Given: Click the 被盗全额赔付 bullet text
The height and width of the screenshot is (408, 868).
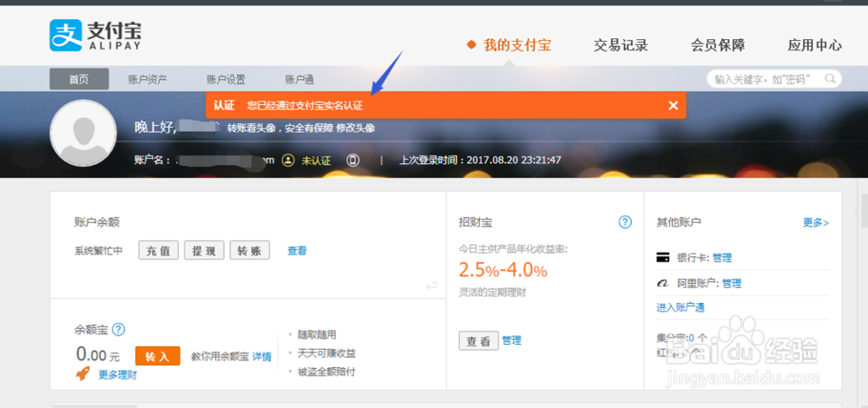Looking at the screenshot, I should [x=326, y=372].
